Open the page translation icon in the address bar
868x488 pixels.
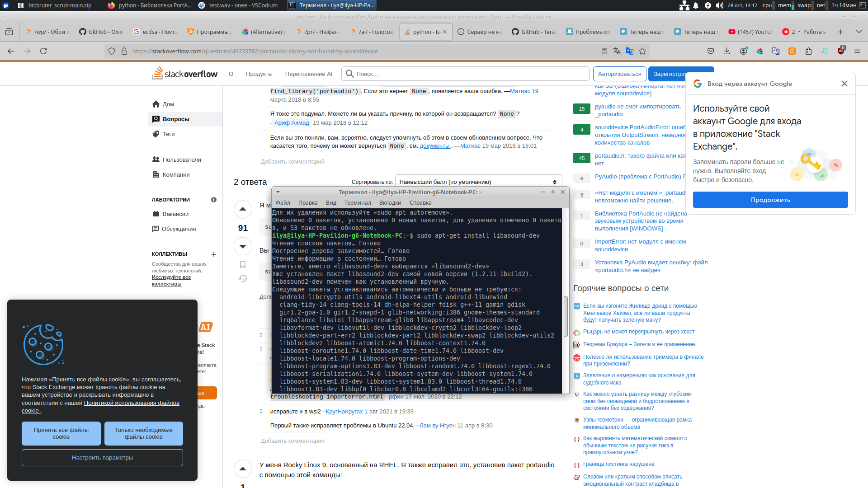point(617,51)
